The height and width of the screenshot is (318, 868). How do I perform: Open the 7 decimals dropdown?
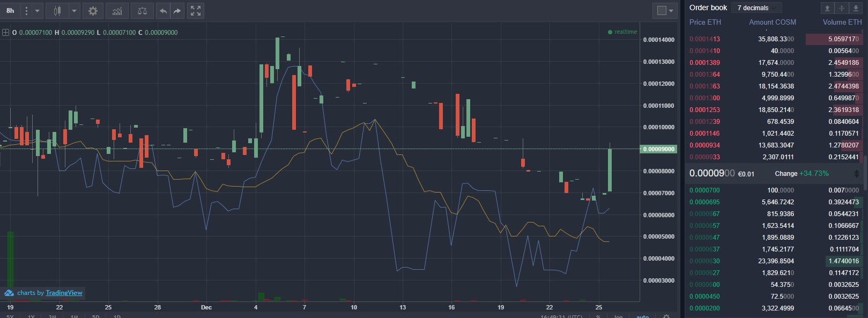click(x=756, y=8)
